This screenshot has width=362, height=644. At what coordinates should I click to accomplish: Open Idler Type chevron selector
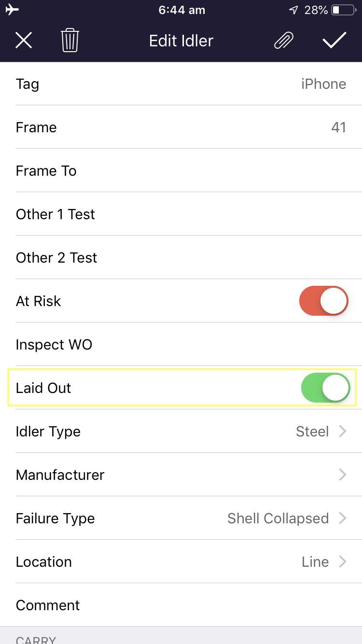(x=343, y=431)
